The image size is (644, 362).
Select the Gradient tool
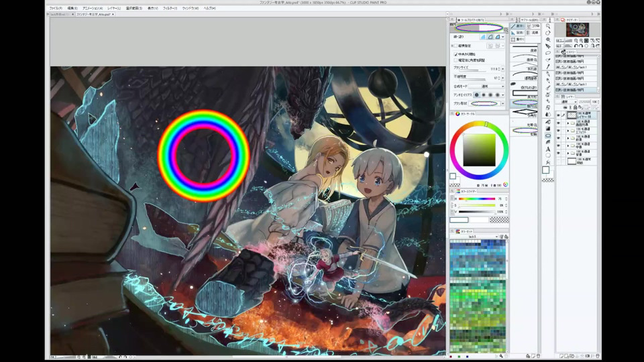[x=548, y=129]
